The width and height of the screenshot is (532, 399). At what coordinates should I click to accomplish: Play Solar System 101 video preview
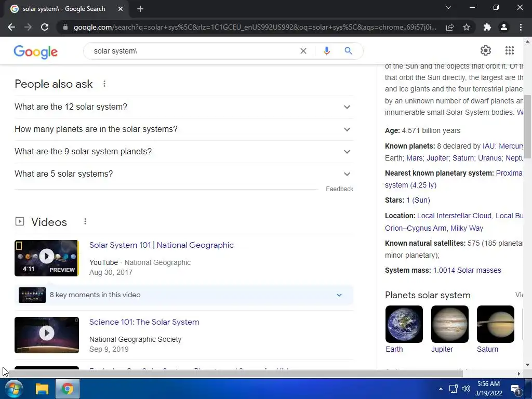[x=47, y=258]
